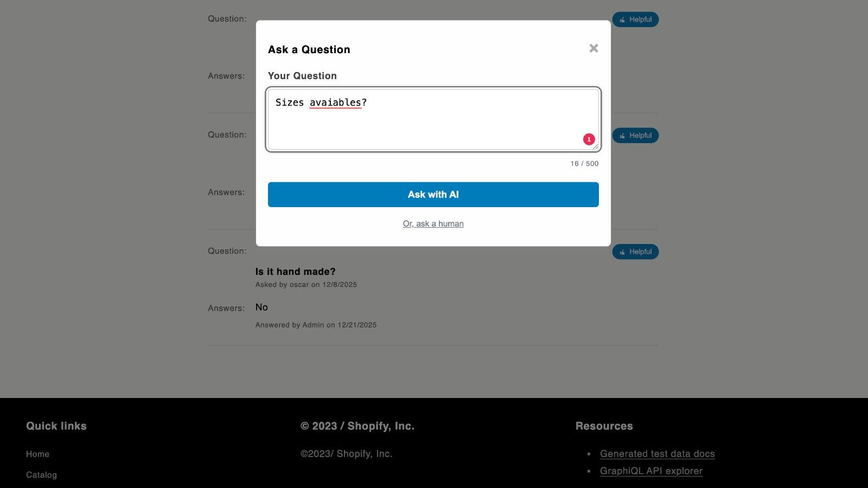The height and width of the screenshot is (488, 868).
Task: Click the thumbs-up icon on the bottom Helpful button
Action: click(622, 252)
